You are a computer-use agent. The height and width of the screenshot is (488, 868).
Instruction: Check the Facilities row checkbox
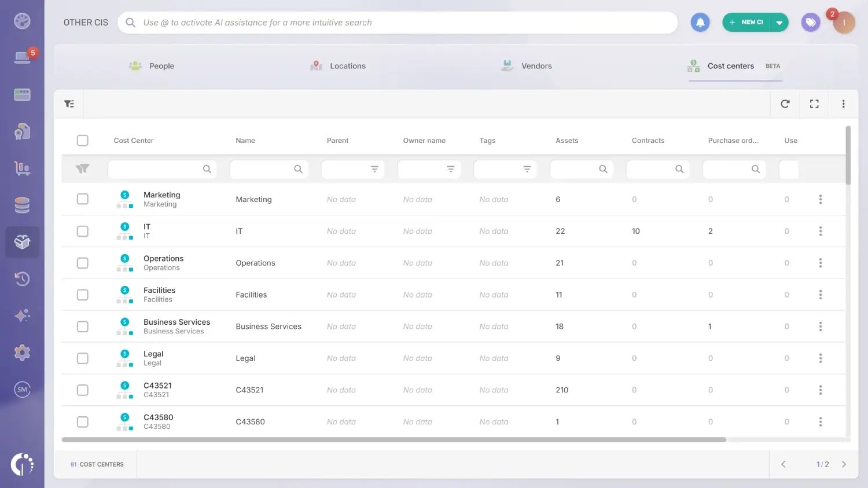coord(83,295)
